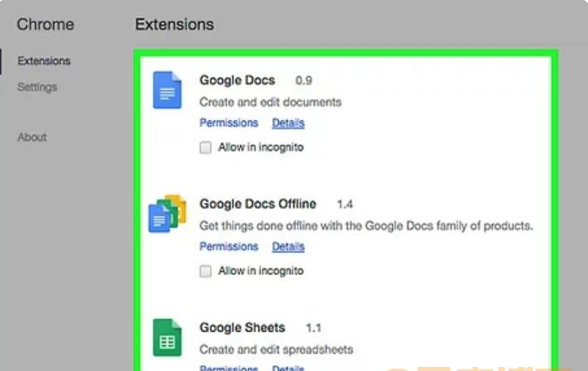Click the Allow in incognito label for Google Docs
Image resolution: width=588 pixels, height=371 pixels.
coord(261,147)
